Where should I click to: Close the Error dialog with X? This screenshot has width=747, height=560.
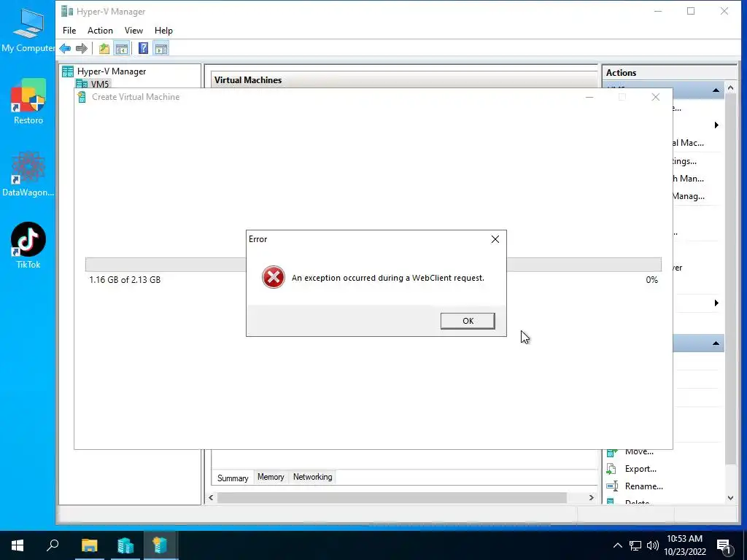pyautogui.click(x=495, y=239)
